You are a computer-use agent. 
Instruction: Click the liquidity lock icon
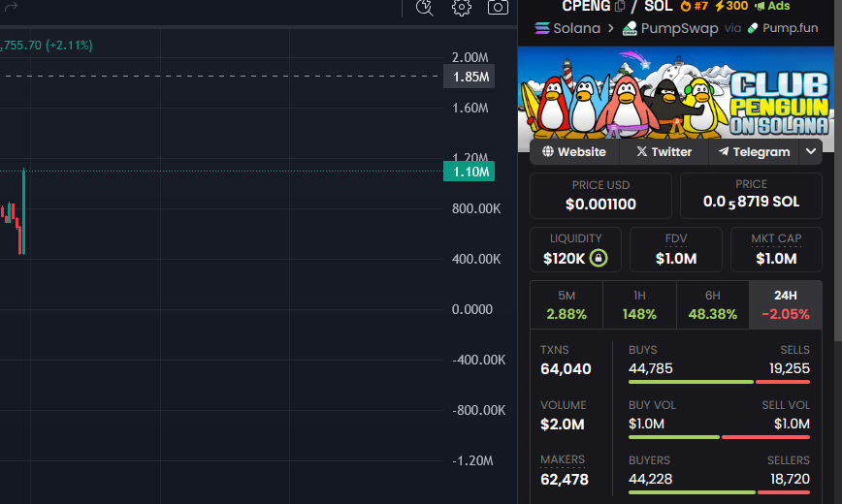[x=599, y=258]
